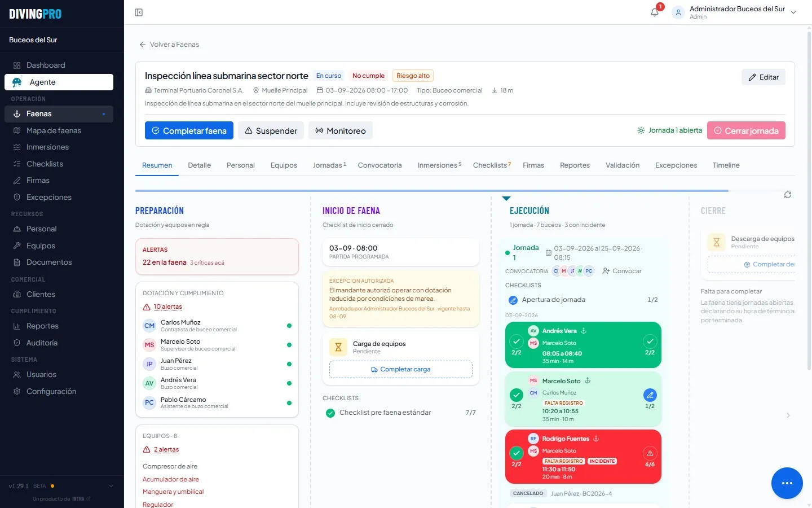Click the Auditoría shield icon
The image size is (812, 508).
[x=17, y=343]
